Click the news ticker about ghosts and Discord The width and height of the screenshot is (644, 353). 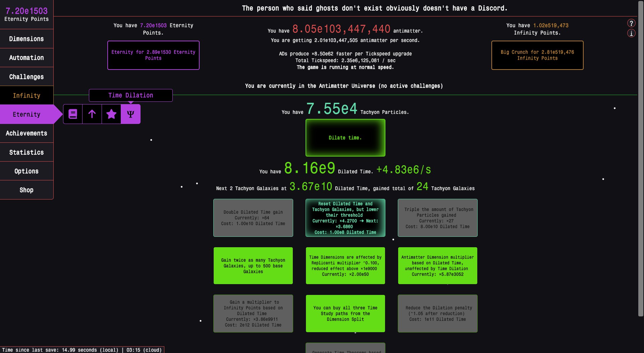[x=374, y=8]
